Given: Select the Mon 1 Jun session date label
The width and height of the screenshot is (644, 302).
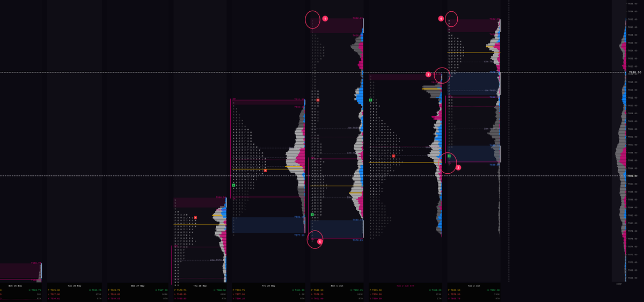Looking at the screenshot, I should [x=336, y=286].
